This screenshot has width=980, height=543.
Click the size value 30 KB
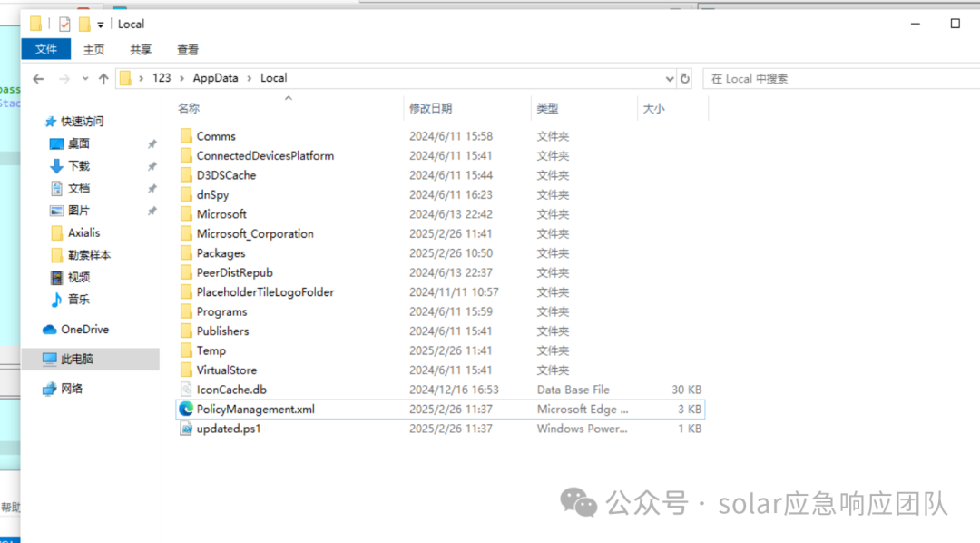686,390
